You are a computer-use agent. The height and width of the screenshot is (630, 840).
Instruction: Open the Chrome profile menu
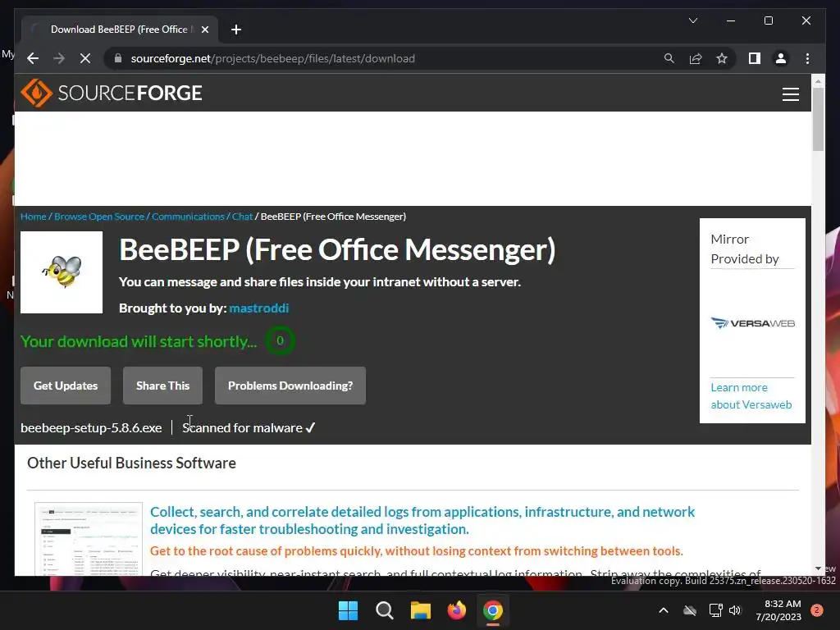pyautogui.click(x=781, y=58)
